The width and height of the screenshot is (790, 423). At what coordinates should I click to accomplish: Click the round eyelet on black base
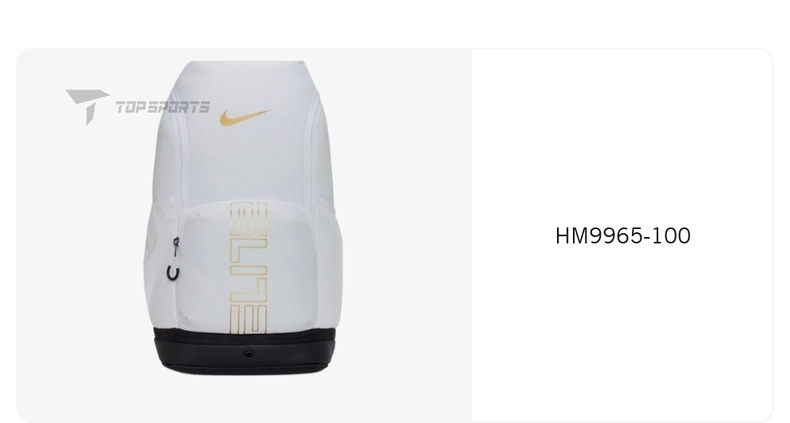pos(249,355)
